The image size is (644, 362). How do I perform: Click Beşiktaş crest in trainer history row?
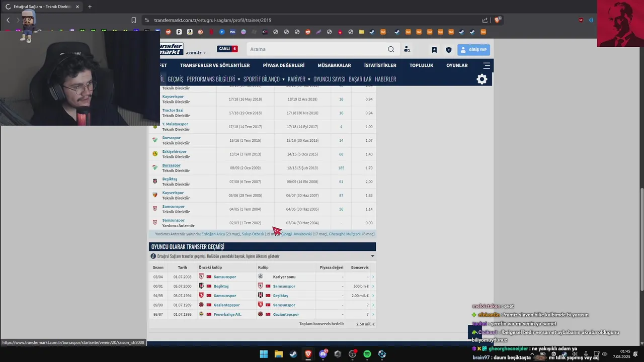click(x=155, y=181)
